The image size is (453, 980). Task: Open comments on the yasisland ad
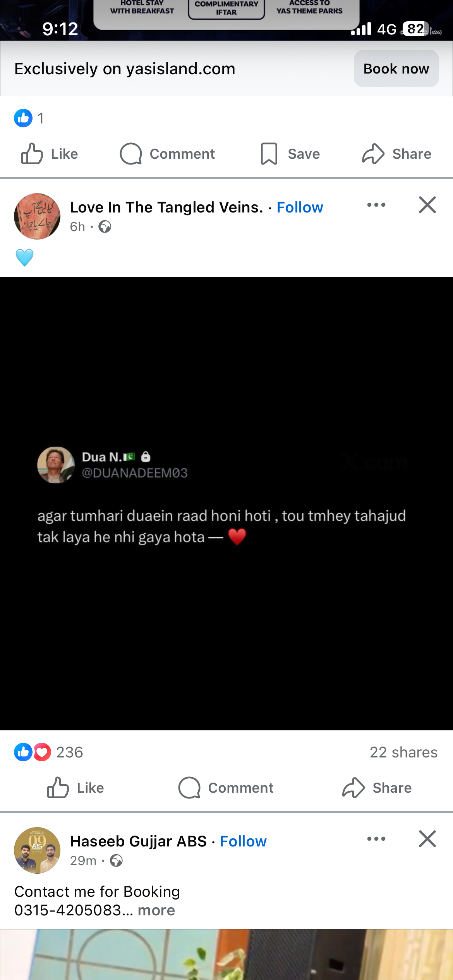tap(167, 154)
